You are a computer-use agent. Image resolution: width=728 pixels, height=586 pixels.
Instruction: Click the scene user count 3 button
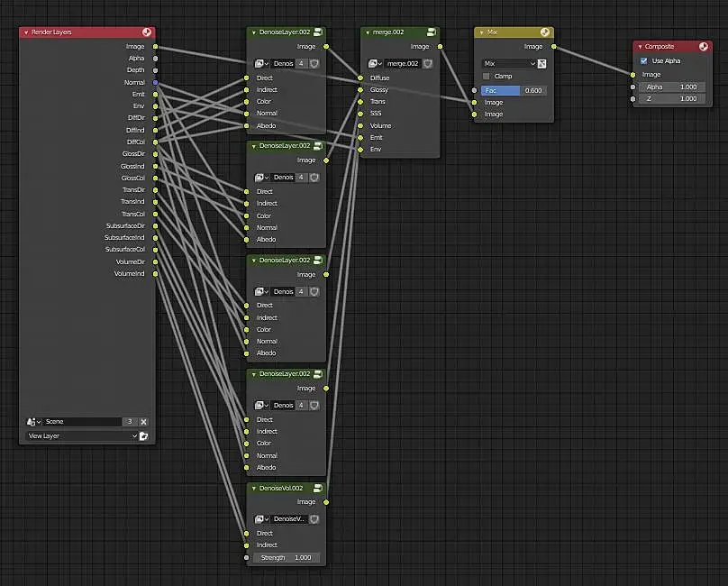130,422
